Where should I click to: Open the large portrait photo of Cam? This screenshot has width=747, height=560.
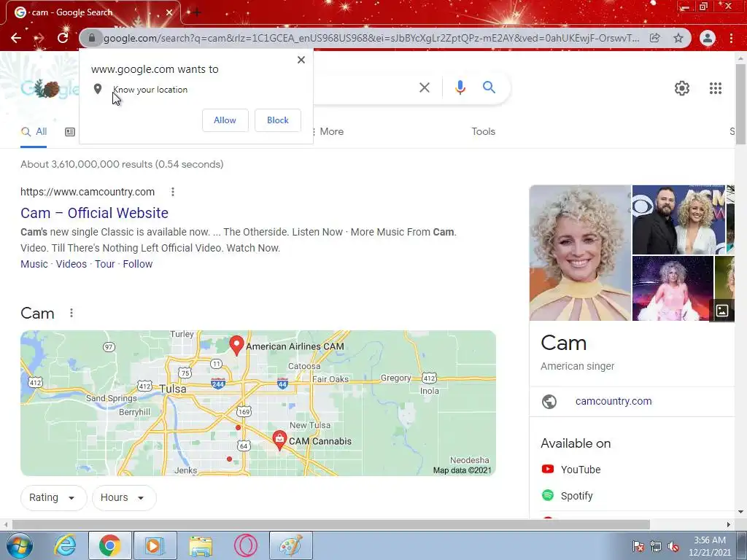pyautogui.click(x=580, y=253)
